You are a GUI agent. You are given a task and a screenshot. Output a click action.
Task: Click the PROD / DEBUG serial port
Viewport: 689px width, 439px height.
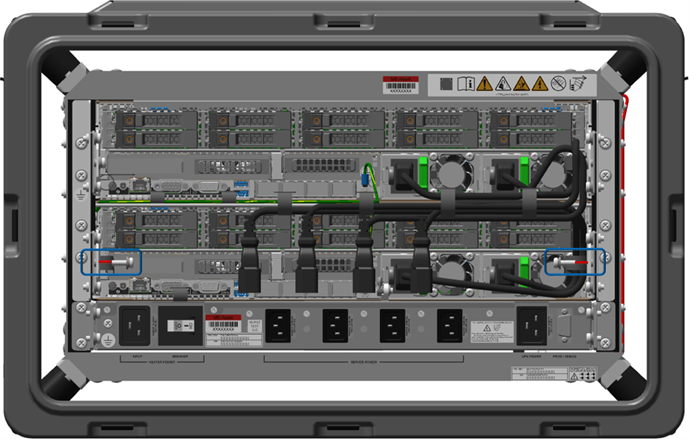pos(564,326)
